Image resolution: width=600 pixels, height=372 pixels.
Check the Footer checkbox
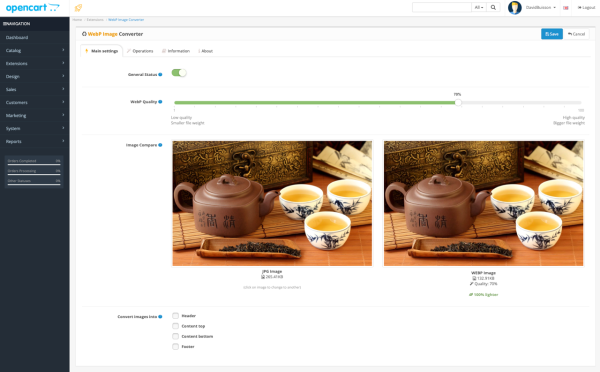[175, 347]
